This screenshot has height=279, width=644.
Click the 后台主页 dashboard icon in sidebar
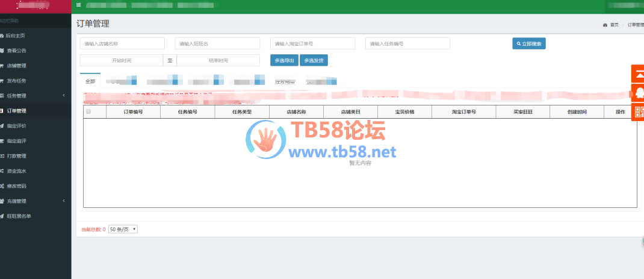[x=2, y=36]
